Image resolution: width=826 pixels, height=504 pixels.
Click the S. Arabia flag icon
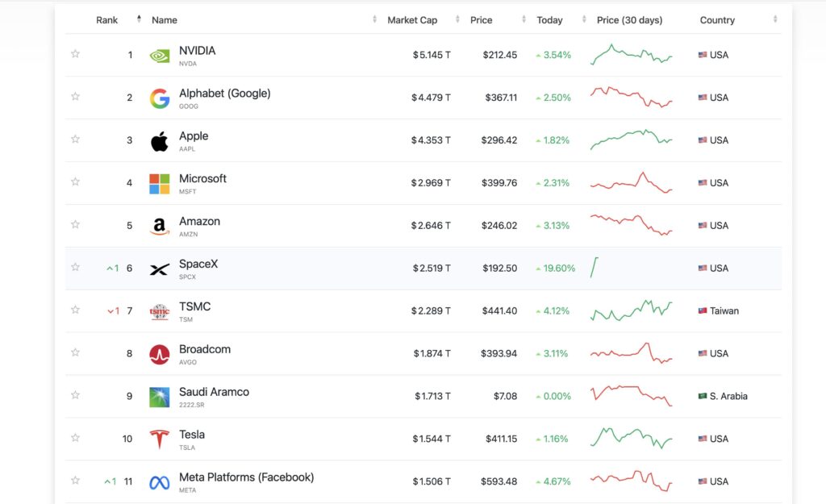(x=703, y=396)
